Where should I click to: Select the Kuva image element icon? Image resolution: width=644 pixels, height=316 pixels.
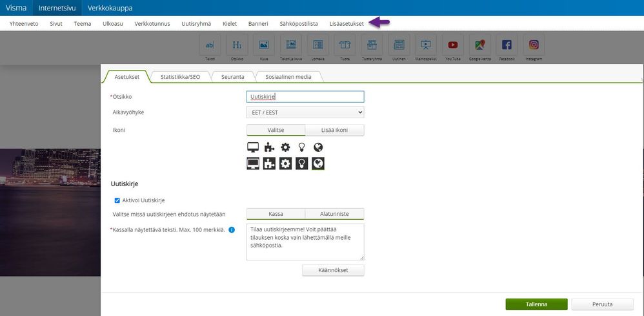point(264,45)
